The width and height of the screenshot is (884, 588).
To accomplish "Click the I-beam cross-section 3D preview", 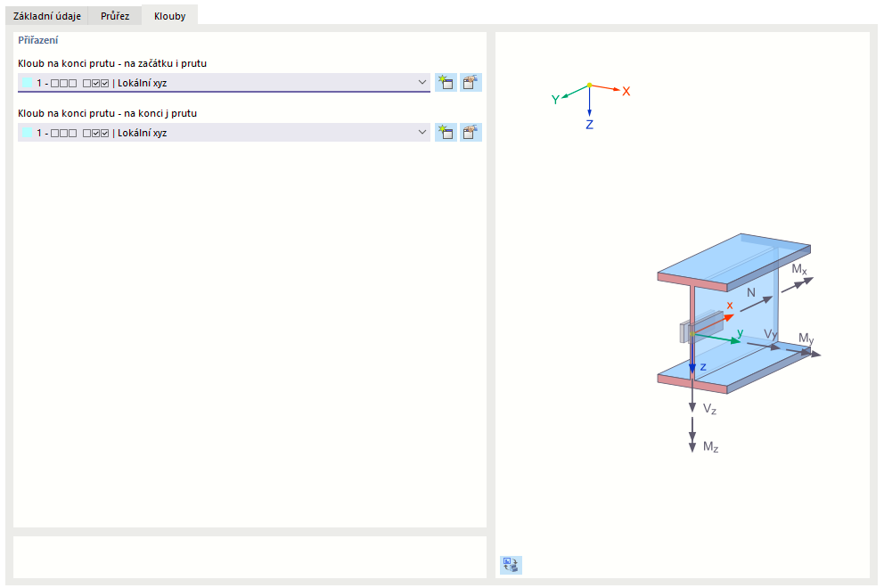I will 733,314.
